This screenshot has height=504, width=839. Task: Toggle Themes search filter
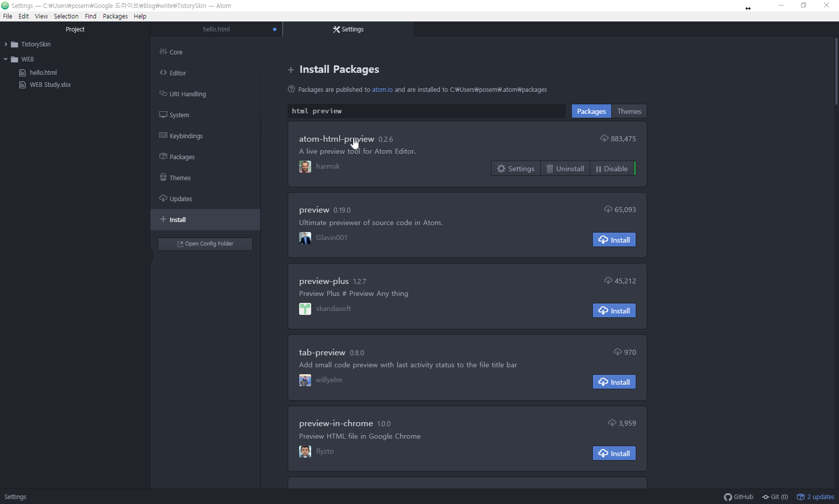[629, 111]
